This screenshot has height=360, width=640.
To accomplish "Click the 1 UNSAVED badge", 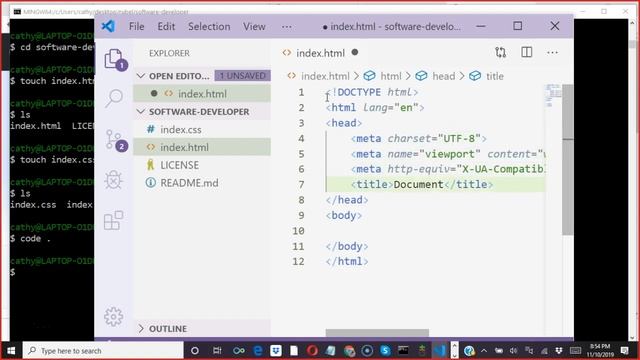I will 242,76.
